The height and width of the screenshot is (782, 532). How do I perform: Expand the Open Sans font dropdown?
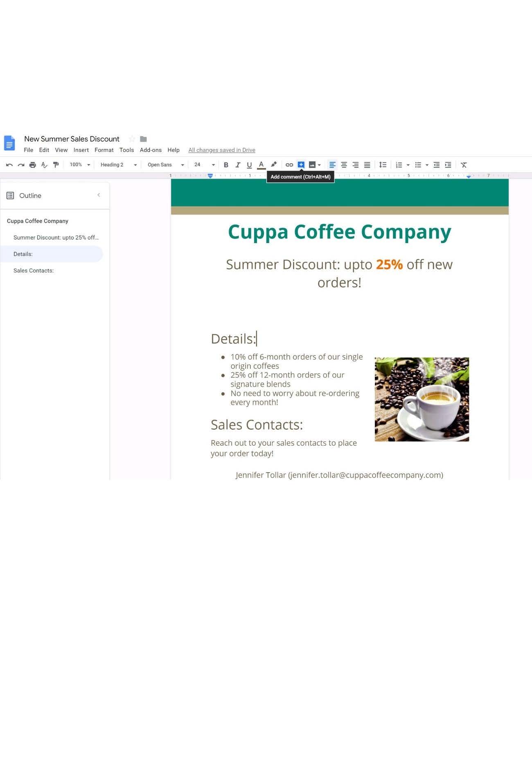coord(165,165)
